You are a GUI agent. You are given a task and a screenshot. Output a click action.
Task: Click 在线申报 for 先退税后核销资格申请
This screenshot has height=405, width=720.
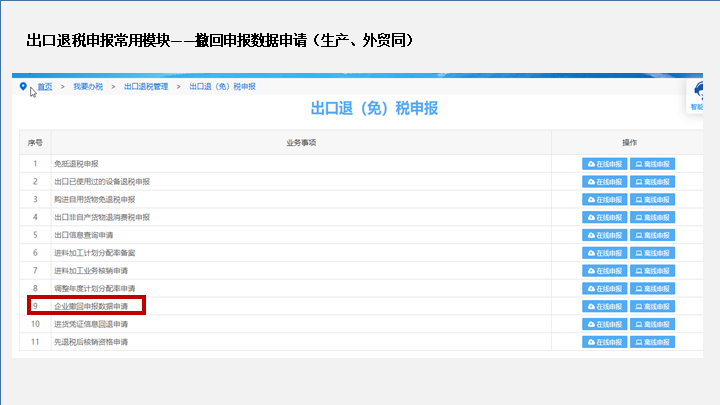pyautogui.click(x=604, y=342)
